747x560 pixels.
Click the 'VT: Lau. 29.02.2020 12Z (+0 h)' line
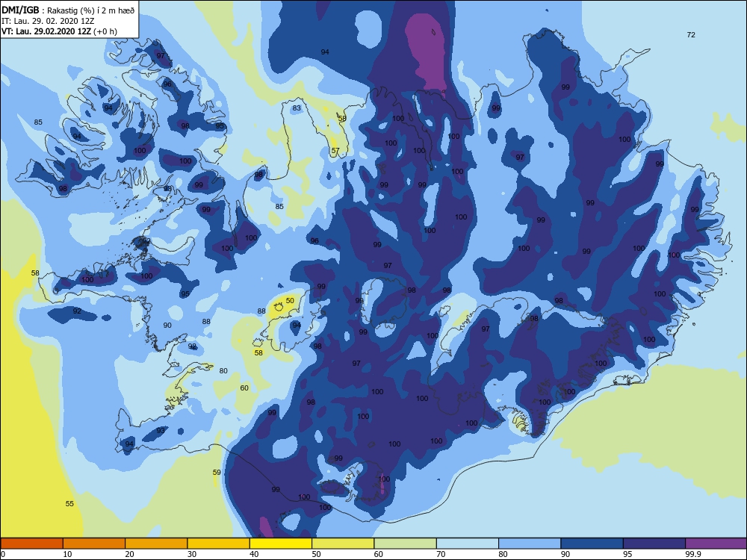(59, 31)
